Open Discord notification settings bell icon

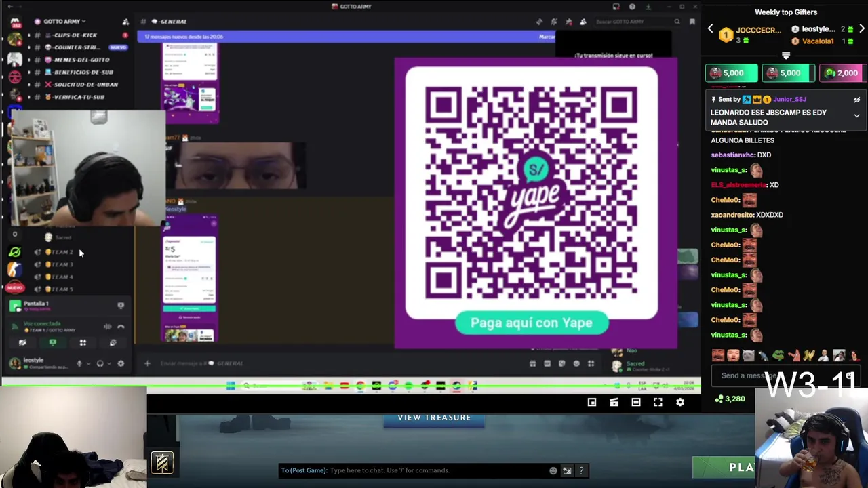coord(554,22)
